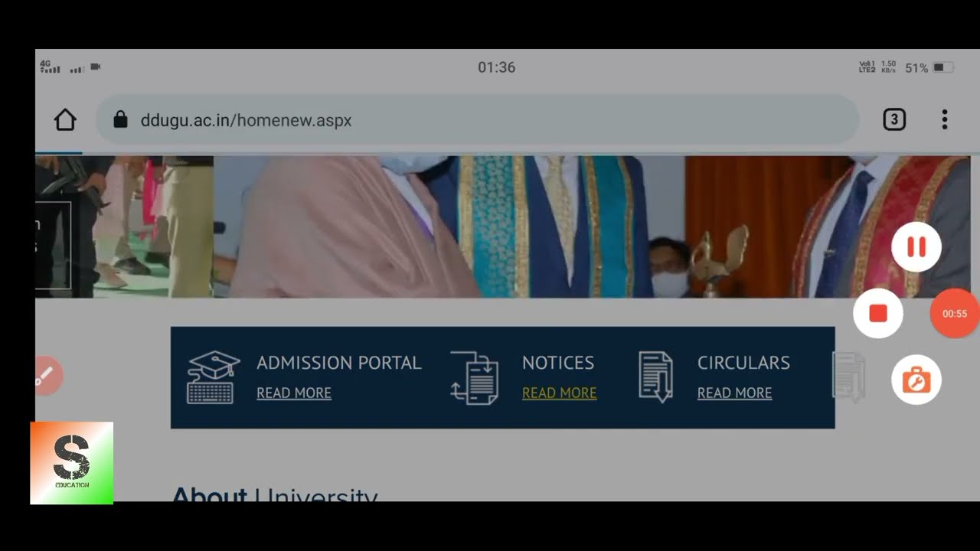The image size is (980, 551).
Task: Tap the battery status icon
Action: (x=943, y=67)
